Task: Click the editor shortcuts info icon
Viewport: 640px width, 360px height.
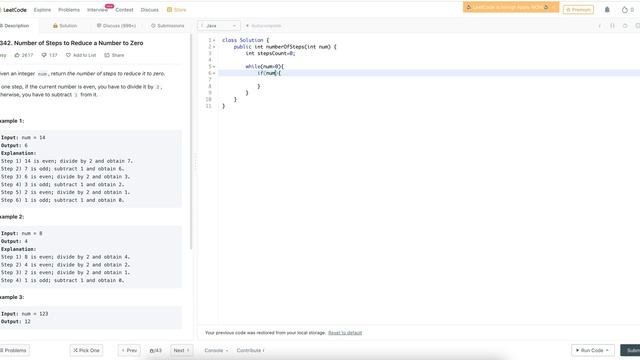Action: [600, 26]
